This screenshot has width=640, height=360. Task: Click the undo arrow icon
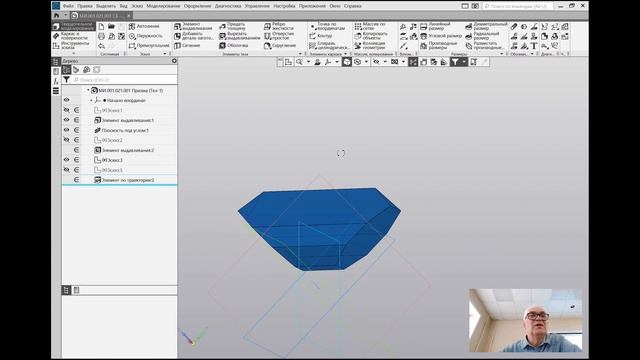click(x=101, y=46)
